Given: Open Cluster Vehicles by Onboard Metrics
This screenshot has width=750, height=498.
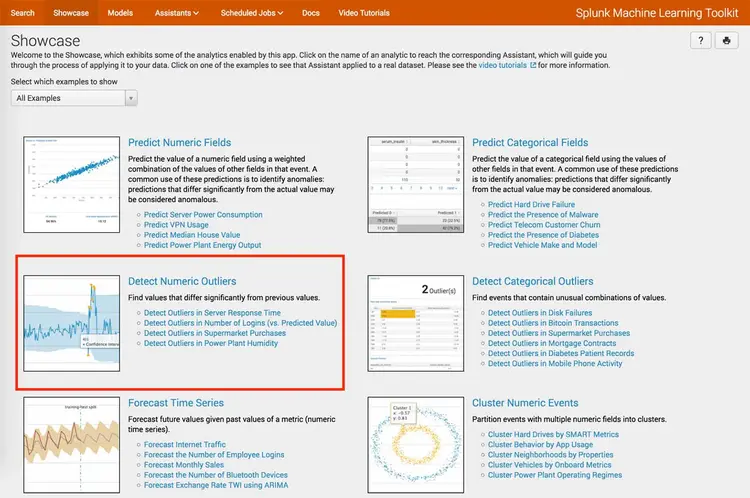Looking at the screenshot, I should pos(550,465).
